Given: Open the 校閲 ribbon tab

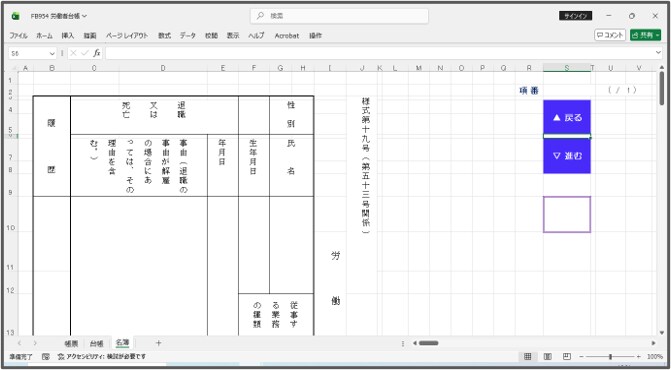Looking at the screenshot, I should coord(211,36).
